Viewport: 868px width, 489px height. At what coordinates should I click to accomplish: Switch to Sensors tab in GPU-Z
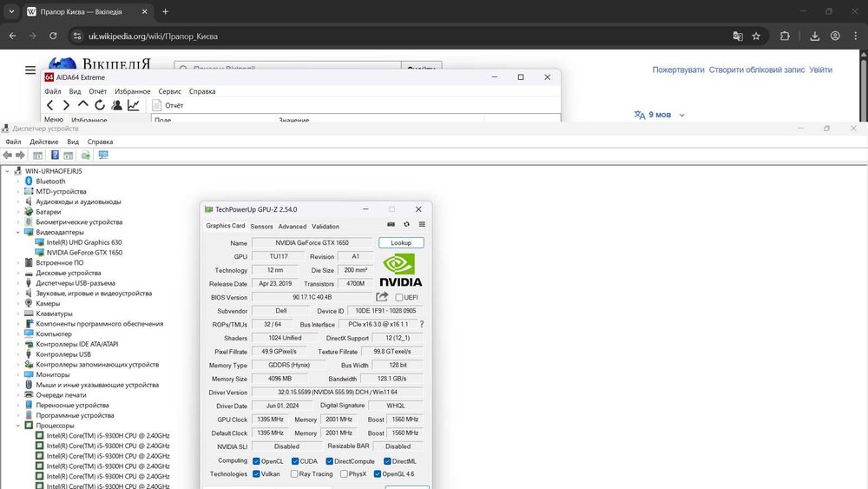click(261, 226)
